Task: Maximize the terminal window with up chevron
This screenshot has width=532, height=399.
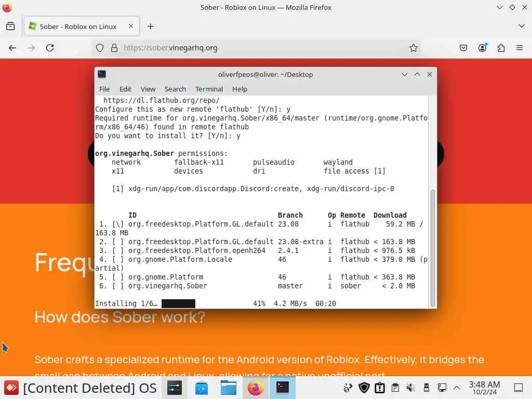Action: 417,74
